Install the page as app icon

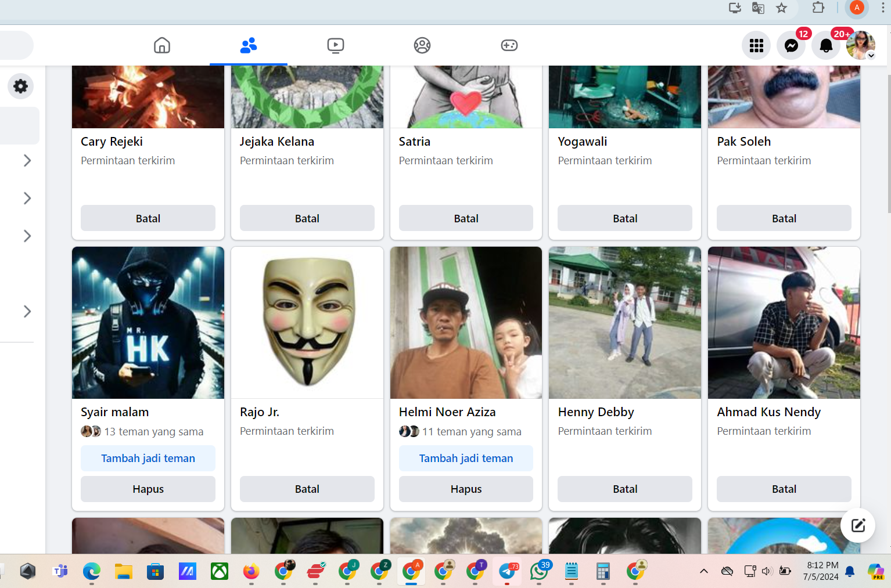[x=735, y=8]
